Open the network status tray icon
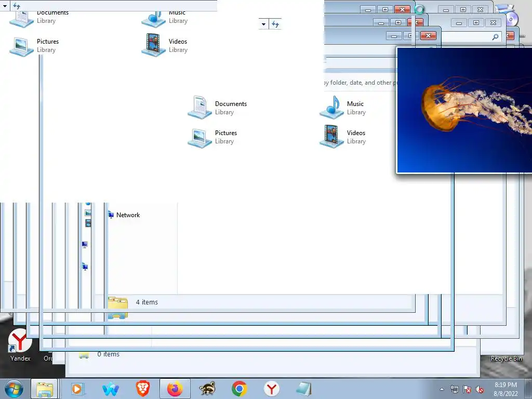The image size is (532, 399). coord(454,389)
